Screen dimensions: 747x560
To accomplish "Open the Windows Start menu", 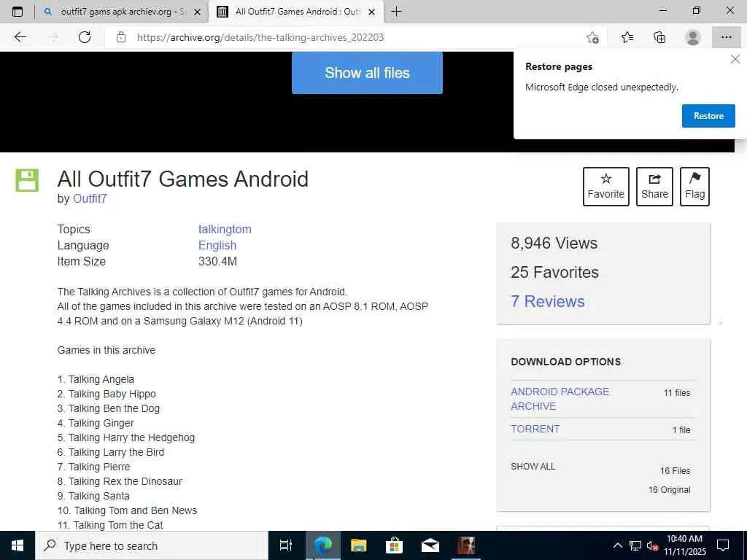I will (18, 545).
